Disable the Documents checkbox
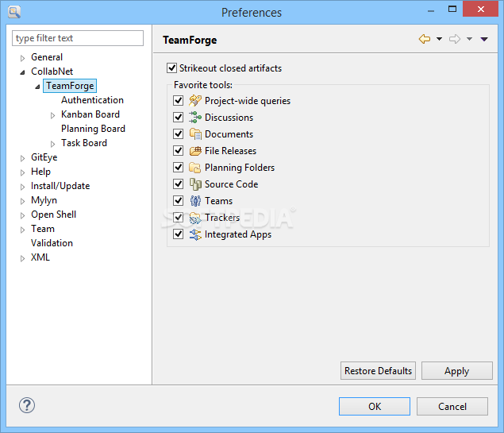This screenshot has height=433, width=504. point(178,134)
